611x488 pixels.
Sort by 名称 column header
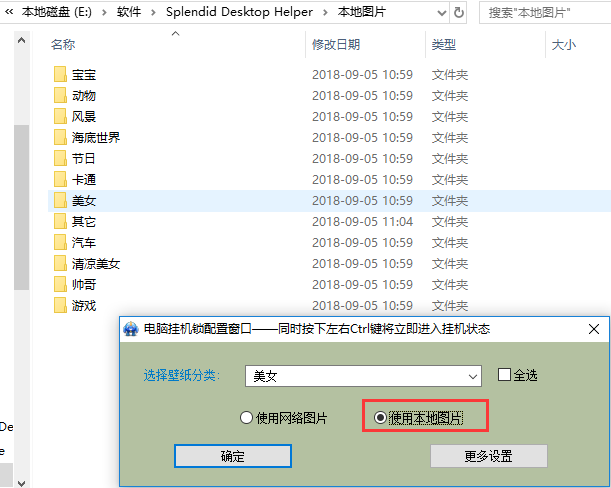(x=63, y=44)
